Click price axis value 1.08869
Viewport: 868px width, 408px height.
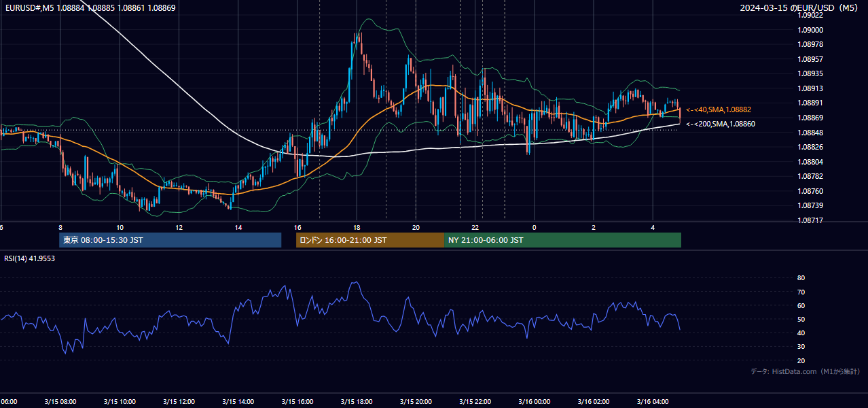(810, 118)
